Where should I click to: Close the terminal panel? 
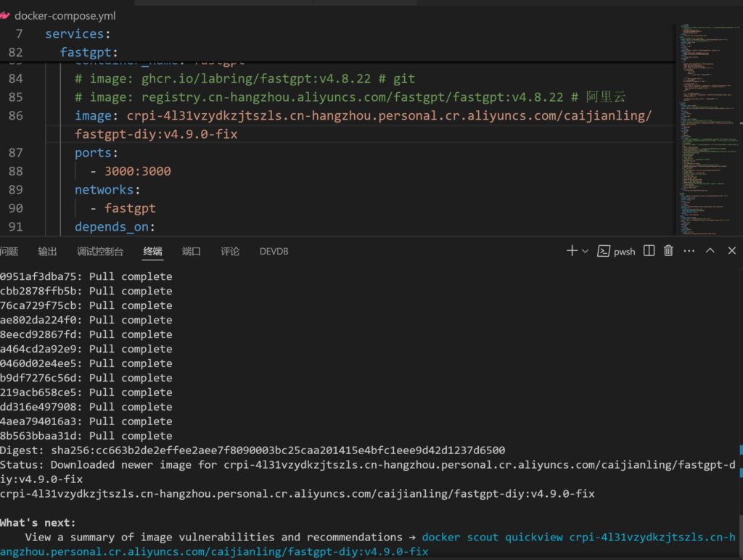click(x=731, y=251)
